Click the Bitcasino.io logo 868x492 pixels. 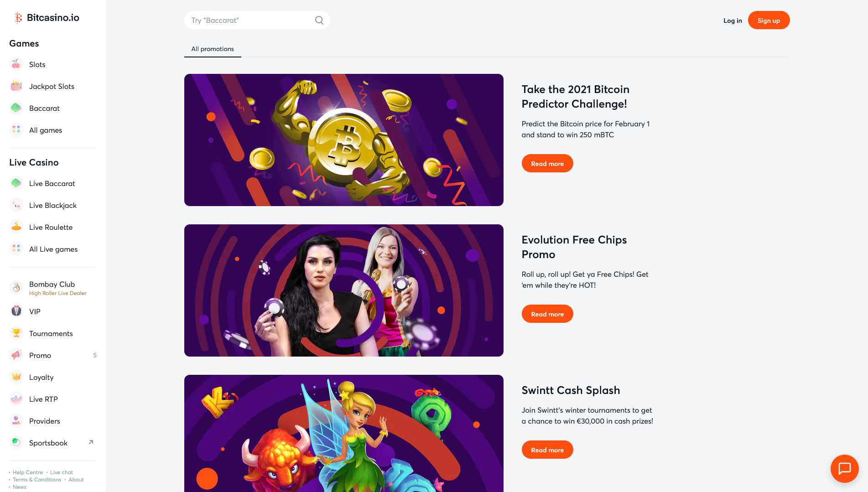pos(47,18)
